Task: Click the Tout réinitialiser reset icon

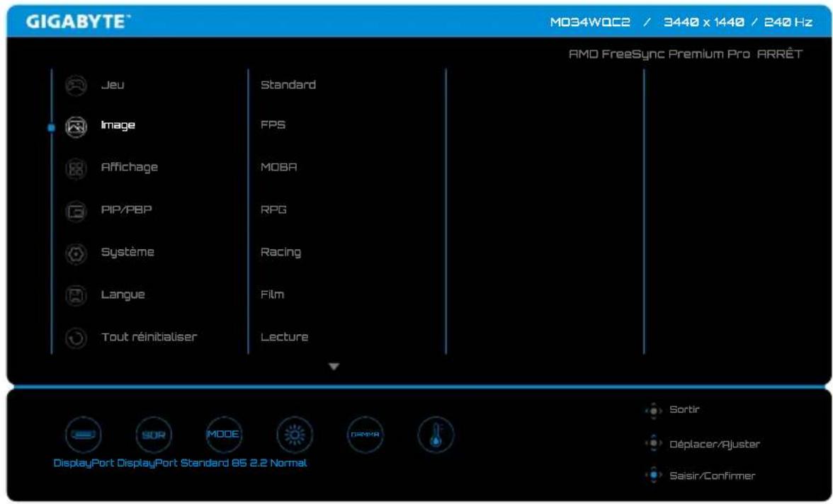Action: coord(76,338)
